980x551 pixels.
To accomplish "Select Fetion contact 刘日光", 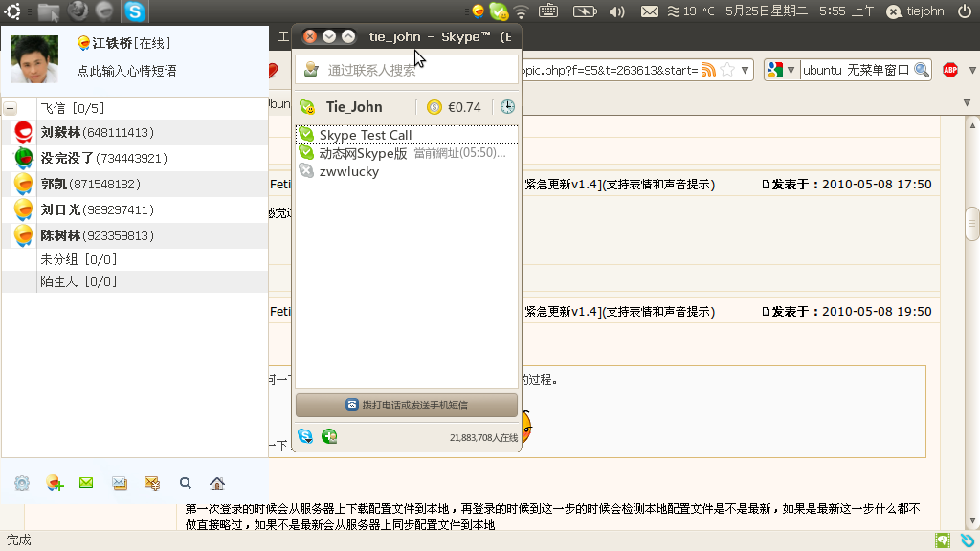I will [135, 209].
